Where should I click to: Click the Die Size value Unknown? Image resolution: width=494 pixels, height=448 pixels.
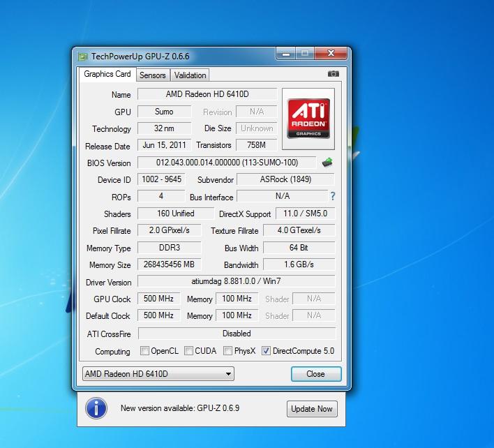click(257, 128)
